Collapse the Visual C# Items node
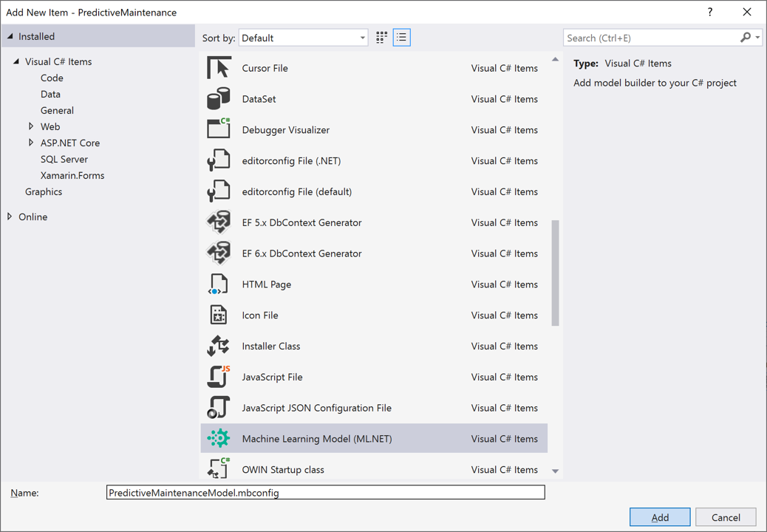The image size is (767, 532). 16,61
